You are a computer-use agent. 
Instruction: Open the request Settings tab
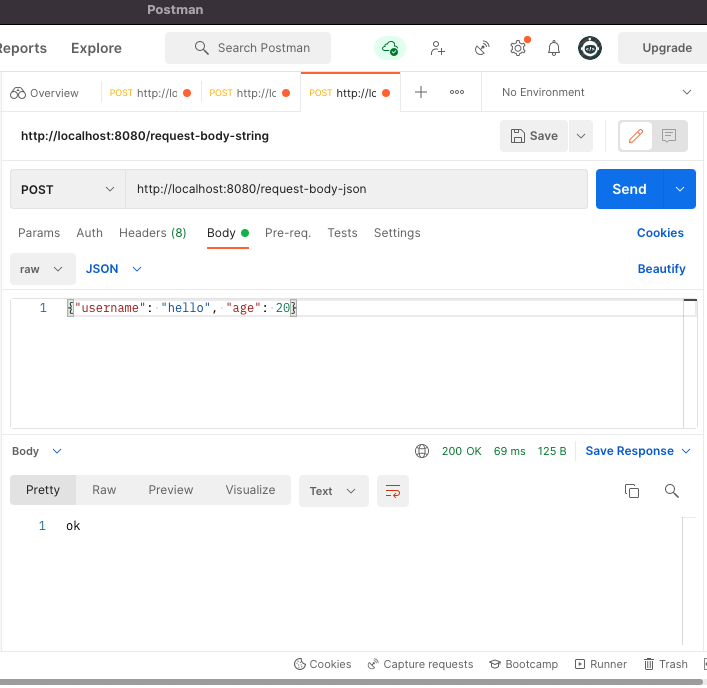(x=397, y=233)
